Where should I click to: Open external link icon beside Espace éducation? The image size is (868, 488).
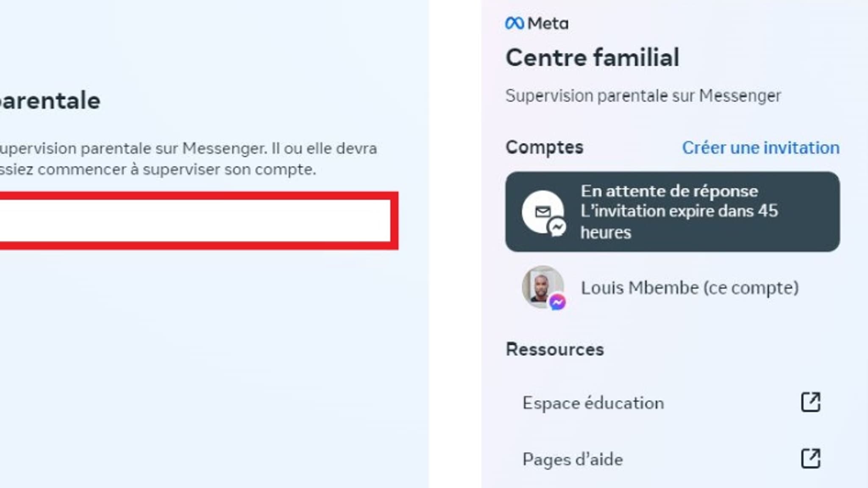810,402
